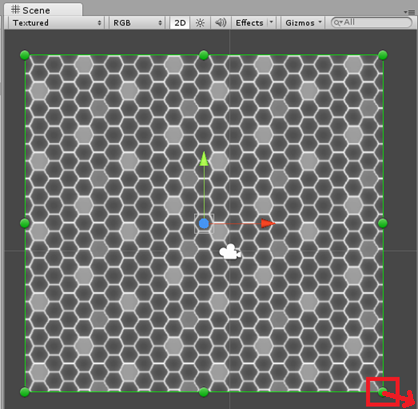Toggle the 2D view button
418x409 pixels.
(180, 23)
